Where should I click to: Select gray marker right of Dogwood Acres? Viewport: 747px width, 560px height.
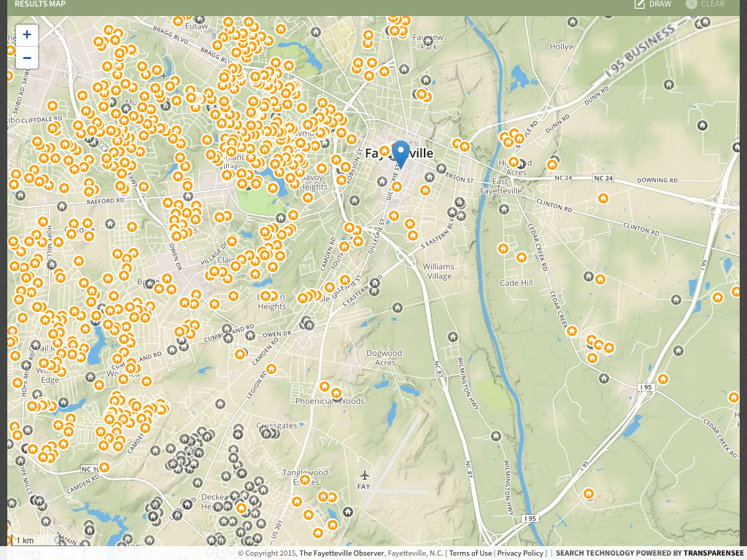(452, 337)
